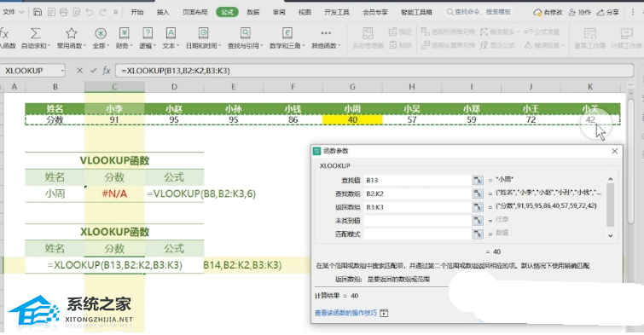
Task: Select the Financial (财务) functions icon
Action: tap(124, 33)
